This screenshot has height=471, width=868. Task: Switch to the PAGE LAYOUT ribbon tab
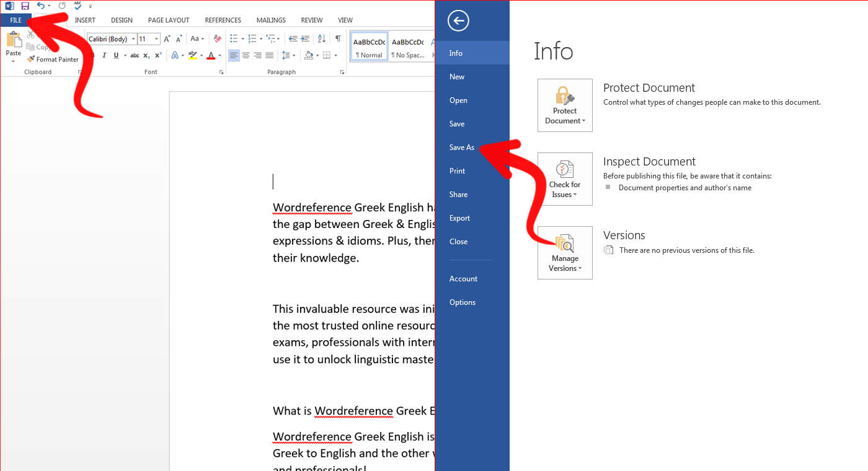169,20
